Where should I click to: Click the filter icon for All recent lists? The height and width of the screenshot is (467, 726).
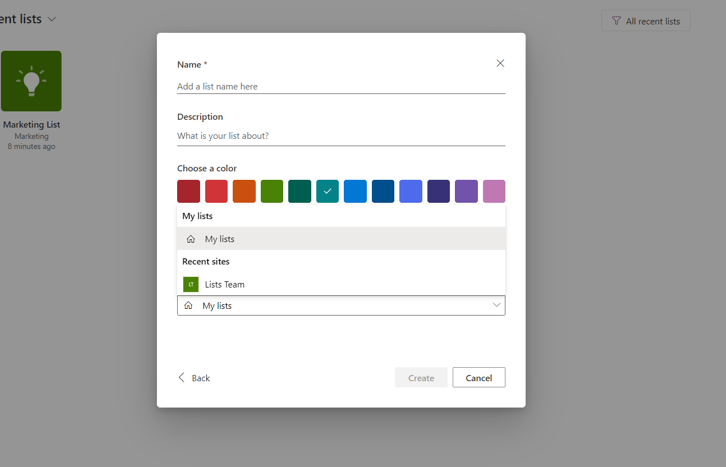(616, 21)
